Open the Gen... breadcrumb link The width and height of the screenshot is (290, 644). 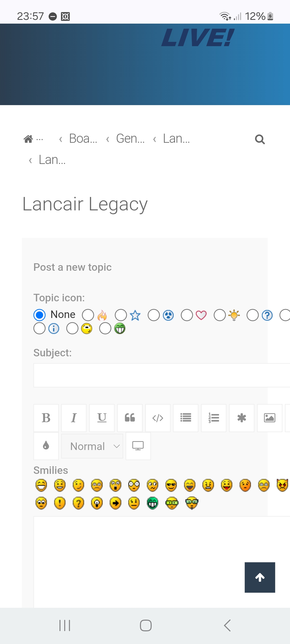tap(130, 139)
